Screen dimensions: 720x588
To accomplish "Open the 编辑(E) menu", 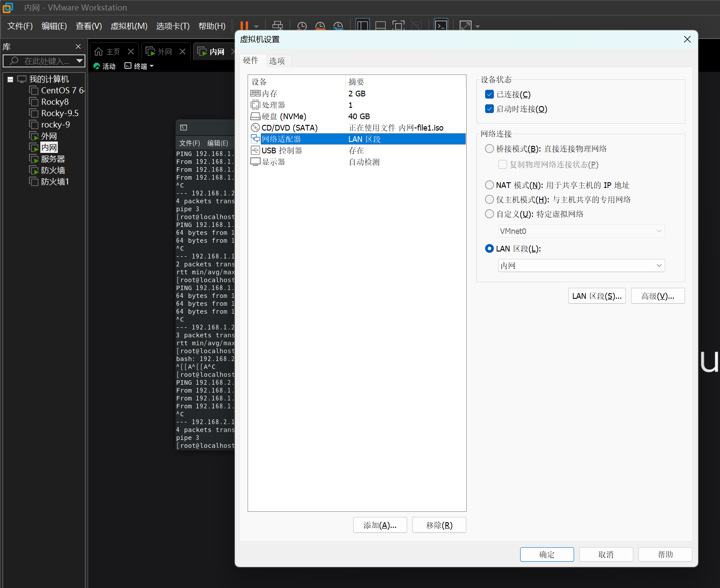I will click(x=54, y=26).
